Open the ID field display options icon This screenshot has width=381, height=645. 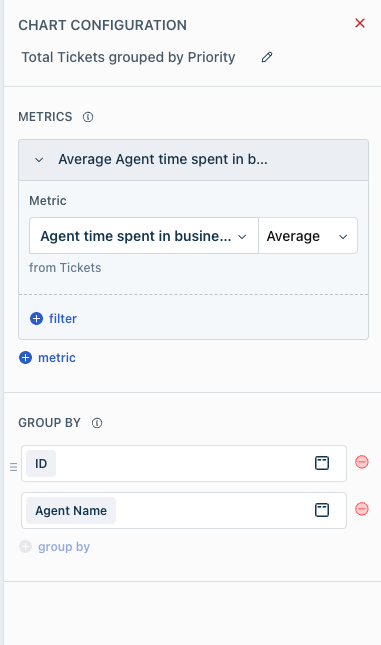click(322, 463)
